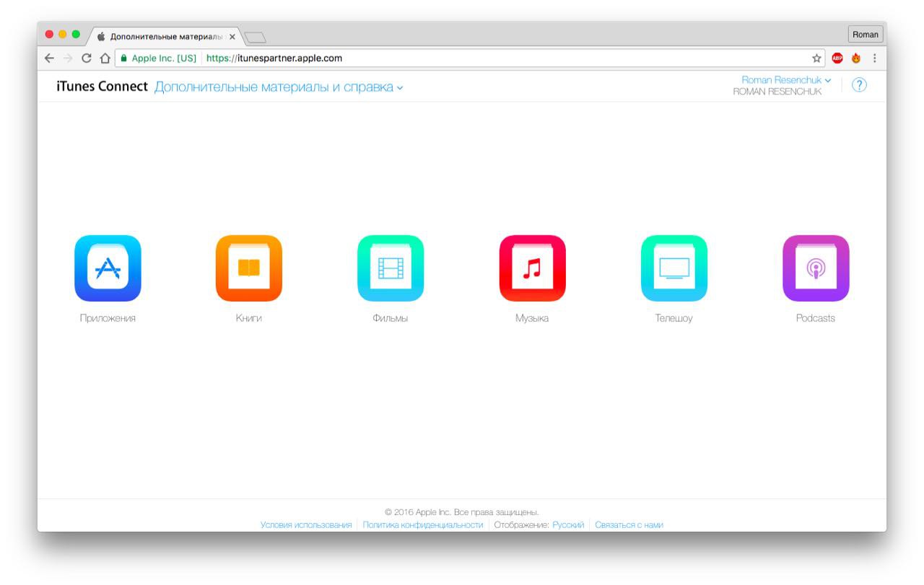Open the Условия использования link

click(306, 525)
